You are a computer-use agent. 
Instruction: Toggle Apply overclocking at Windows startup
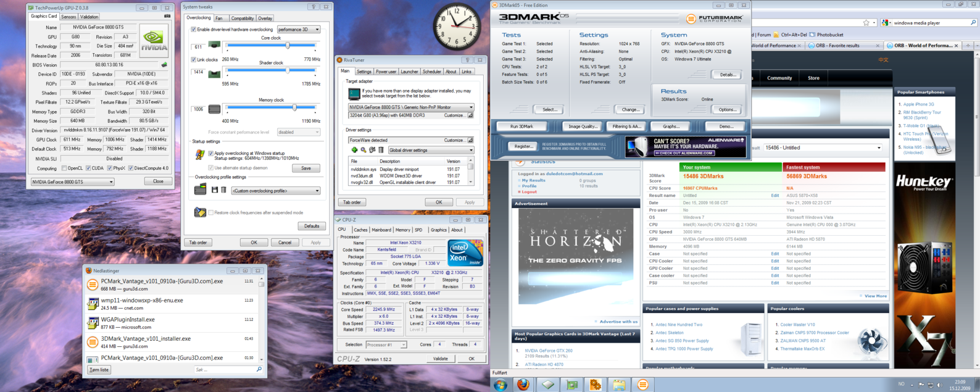click(211, 153)
